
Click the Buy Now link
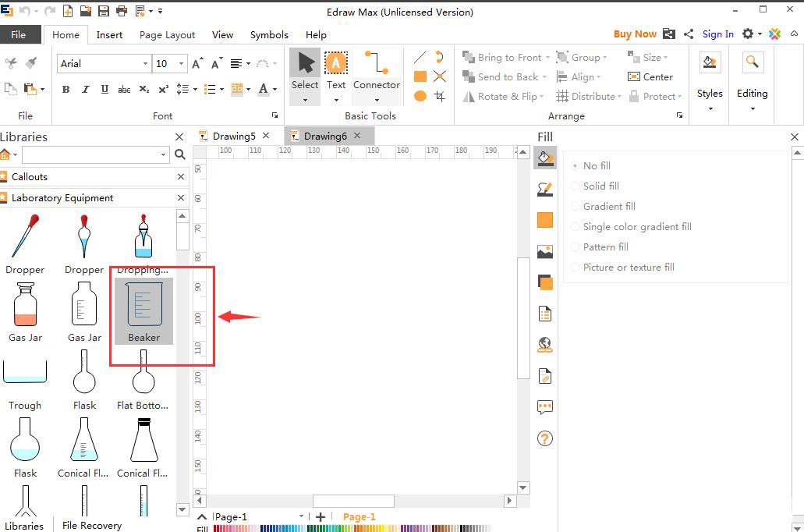[x=635, y=34]
